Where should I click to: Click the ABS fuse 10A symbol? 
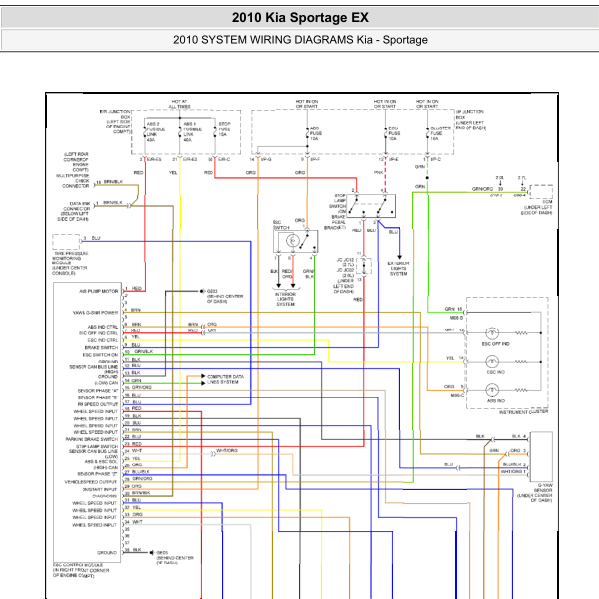point(307,134)
